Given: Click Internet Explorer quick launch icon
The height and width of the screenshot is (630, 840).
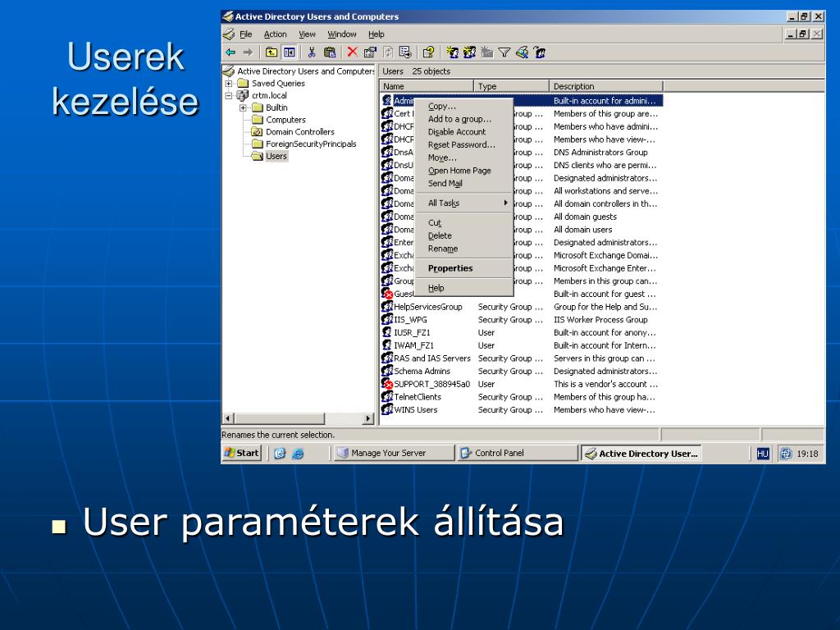Looking at the screenshot, I should click(x=298, y=454).
